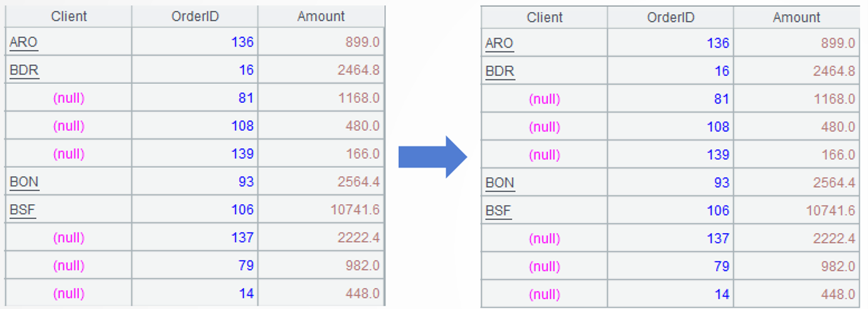The width and height of the screenshot is (868, 309).
Task: Click OrderID cell 16 in right table
Action: pyautogui.click(x=721, y=71)
